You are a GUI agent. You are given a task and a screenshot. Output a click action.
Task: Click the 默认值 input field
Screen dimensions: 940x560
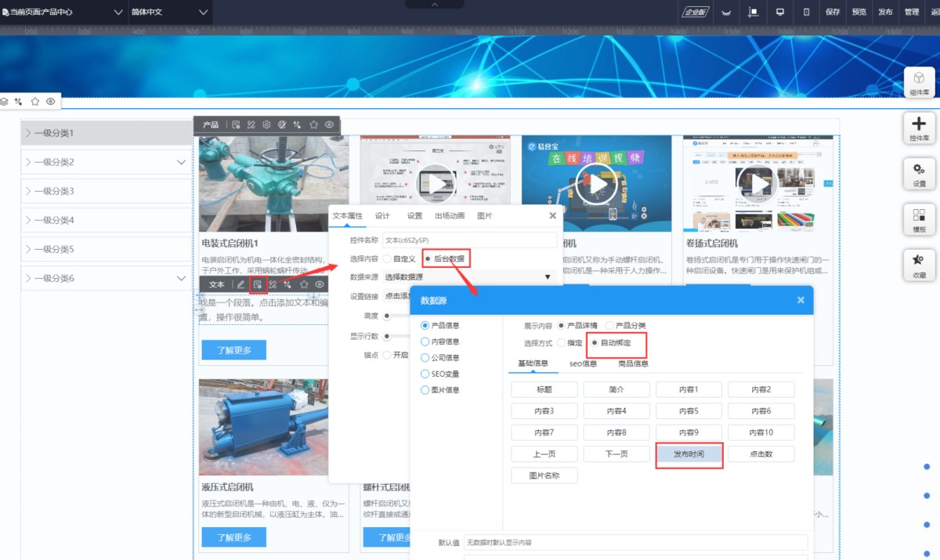coord(634,542)
